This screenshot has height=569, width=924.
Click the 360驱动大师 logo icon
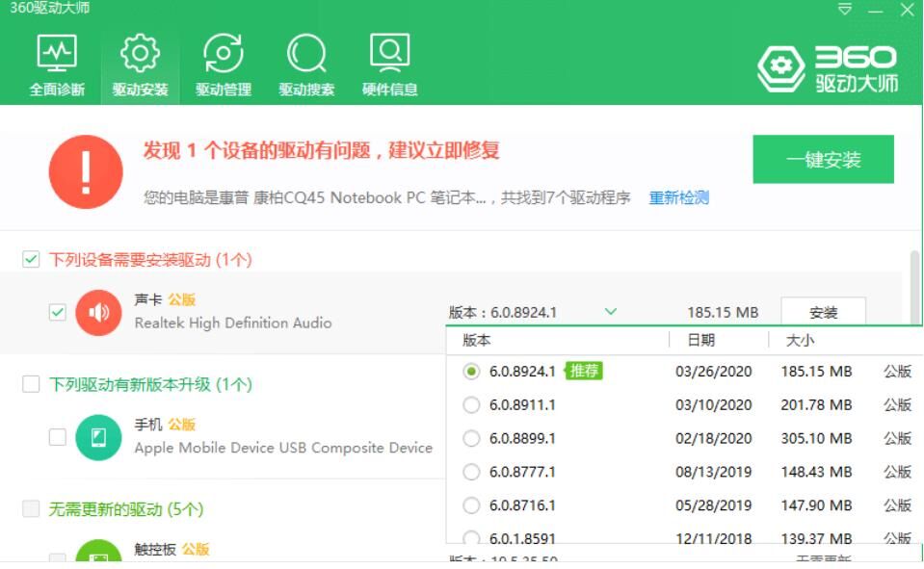779,68
